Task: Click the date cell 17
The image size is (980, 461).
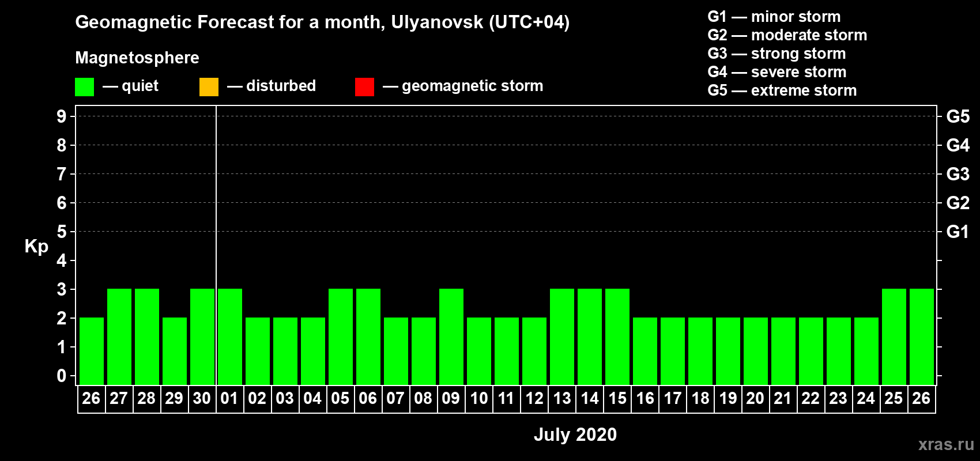Action: pos(672,399)
